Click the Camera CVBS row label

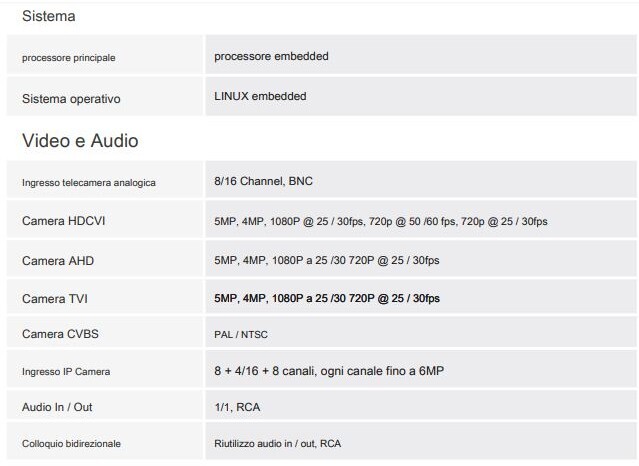(x=60, y=334)
